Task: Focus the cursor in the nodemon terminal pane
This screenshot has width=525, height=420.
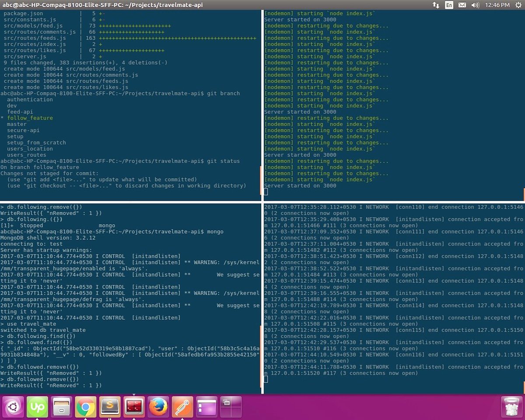Action: [x=266, y=192]
